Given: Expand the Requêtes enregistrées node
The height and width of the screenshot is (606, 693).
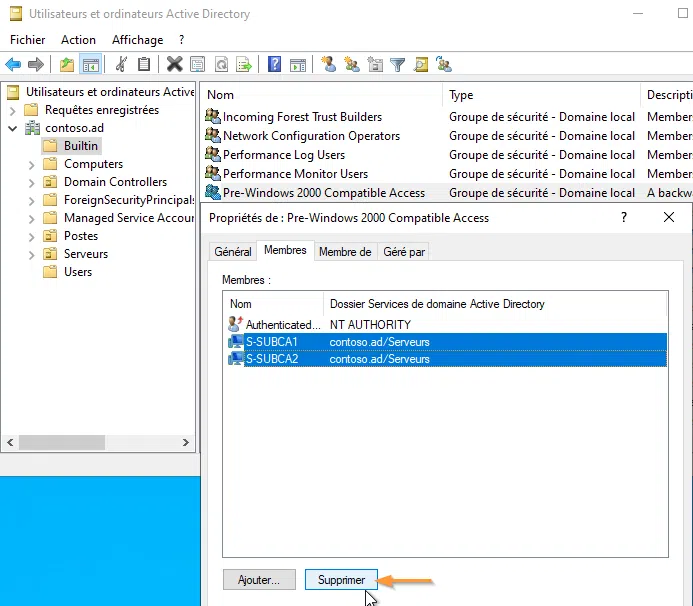Looking at the screenshot, I should [13, 110].
